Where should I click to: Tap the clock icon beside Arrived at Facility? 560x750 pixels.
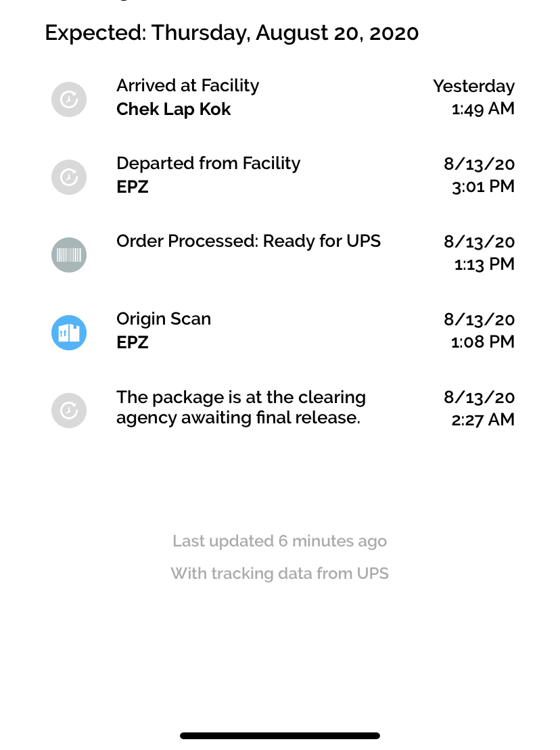point(69,99)
